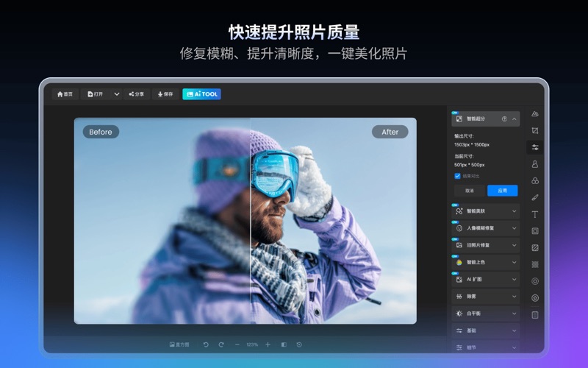
Task: Open the adjustments sliders panel icon
Action: click(535, 147)
